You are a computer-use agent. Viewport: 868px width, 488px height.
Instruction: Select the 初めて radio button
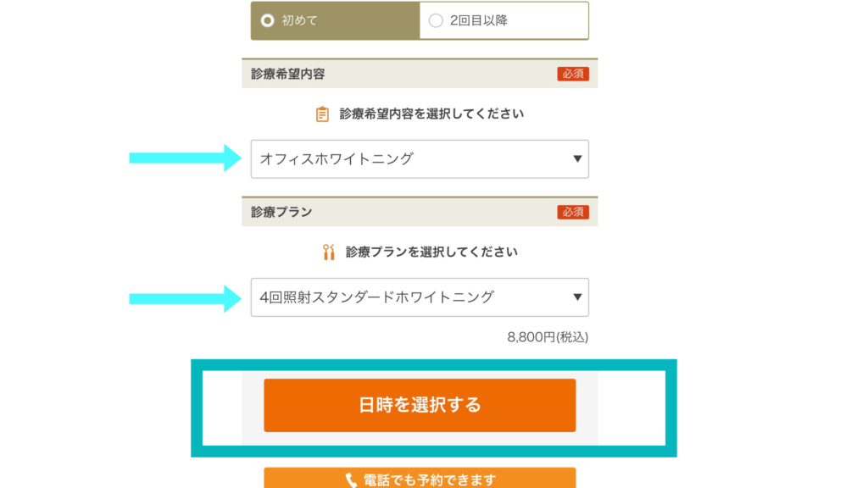267,20
